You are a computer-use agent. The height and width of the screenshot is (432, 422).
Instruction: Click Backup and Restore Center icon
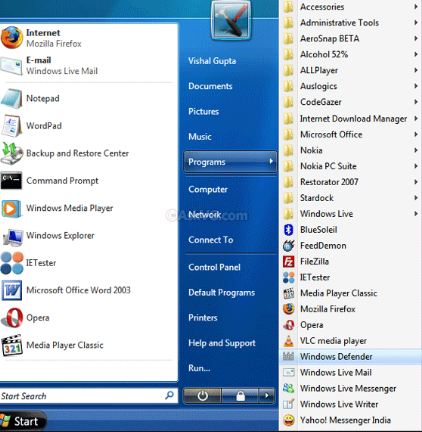coord(12,153)
